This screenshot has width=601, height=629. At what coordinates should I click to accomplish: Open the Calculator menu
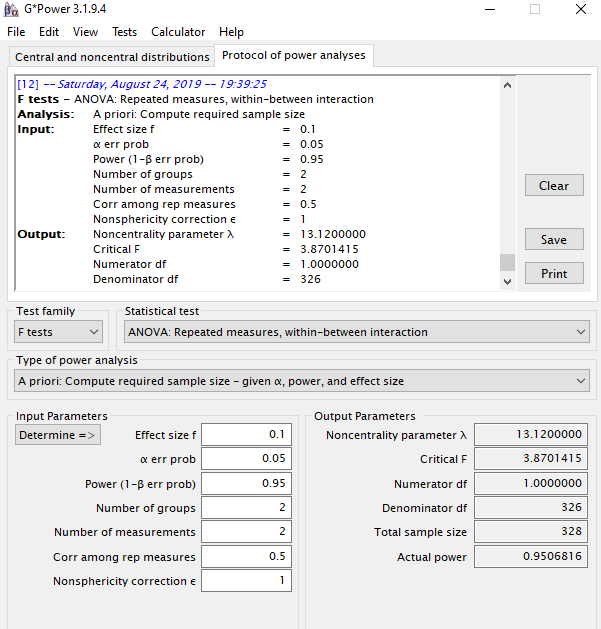point(178,32)
